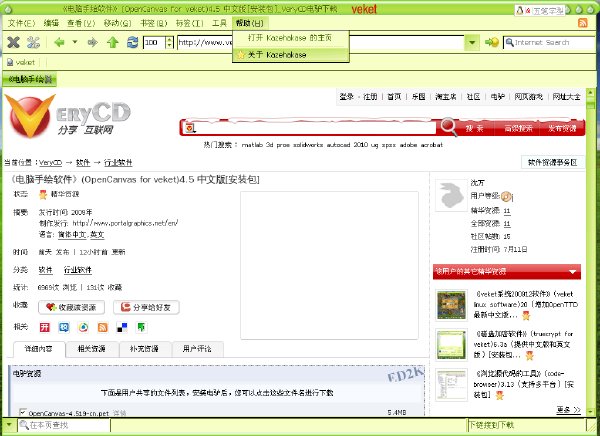Image resolution: width=600 pixels, height=436 pixels.
Task: Click the gray rabbit user avatar
Action: tap(452, 195)
